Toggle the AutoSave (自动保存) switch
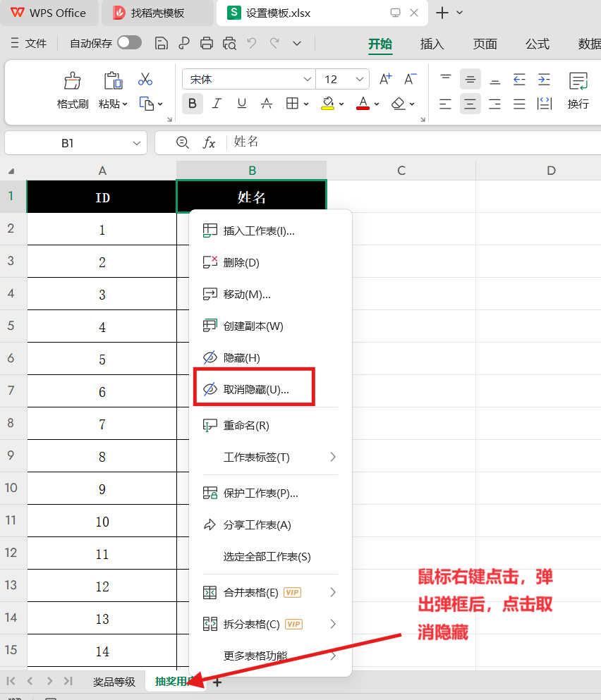This screenshot has width=601, height=700. tap(129, 43)
